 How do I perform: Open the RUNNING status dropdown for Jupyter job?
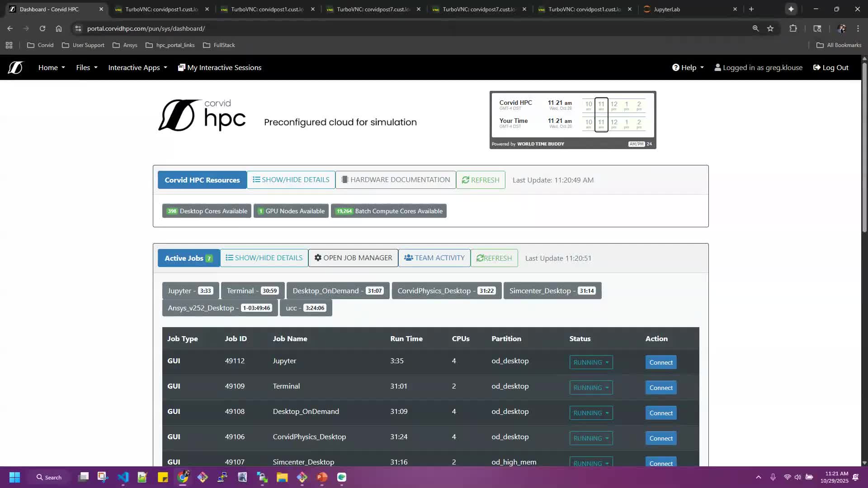[591, 362]
